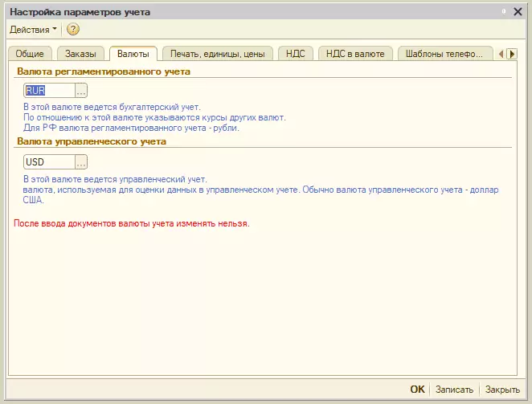Open the Заказы tab
Viewport: 532px width, 404px height.
pos(81,54)
